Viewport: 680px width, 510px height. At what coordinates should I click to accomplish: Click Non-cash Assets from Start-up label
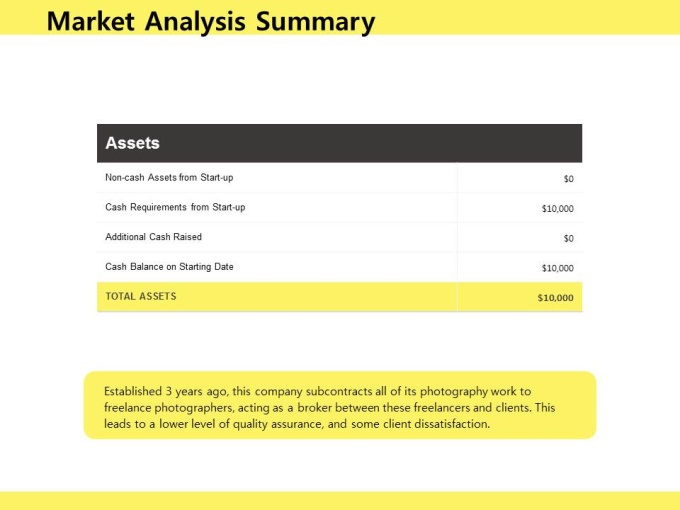tap(169, 177)
